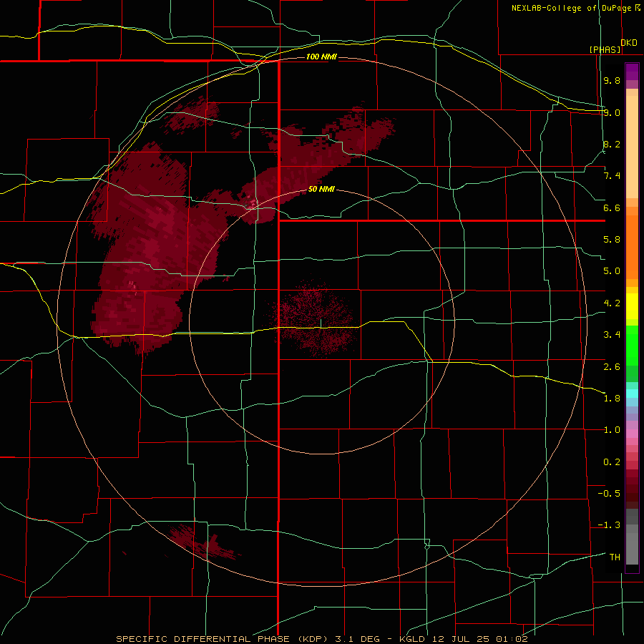Click the 6.6 value on the color scale
Image resolution: width=644 pixels, height=644 pixels.
pyautogui.click(x=612, y=208)
